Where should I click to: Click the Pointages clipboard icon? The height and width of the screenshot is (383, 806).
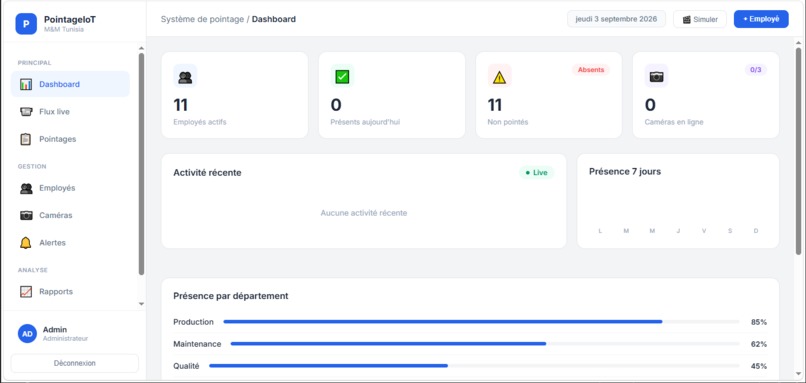pyautogui.click(x=26, y=139)
